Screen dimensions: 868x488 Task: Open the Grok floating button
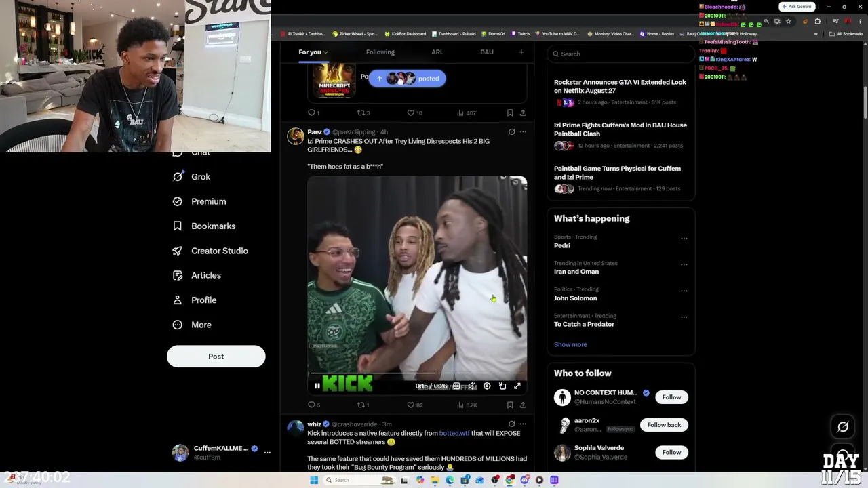click(843, 427)
